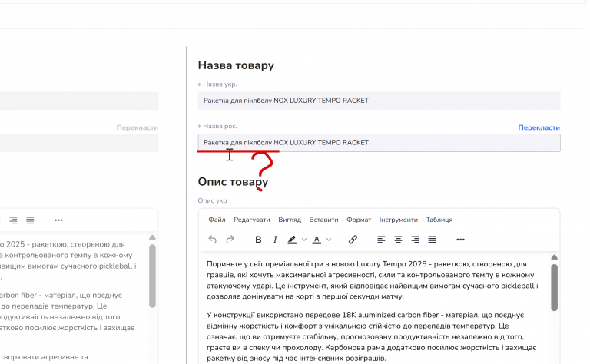This screenshot has width=590, height=364.
Task: Click the 'Назва рос.' label
Action: pyautogui.click(x=220, y=127)
